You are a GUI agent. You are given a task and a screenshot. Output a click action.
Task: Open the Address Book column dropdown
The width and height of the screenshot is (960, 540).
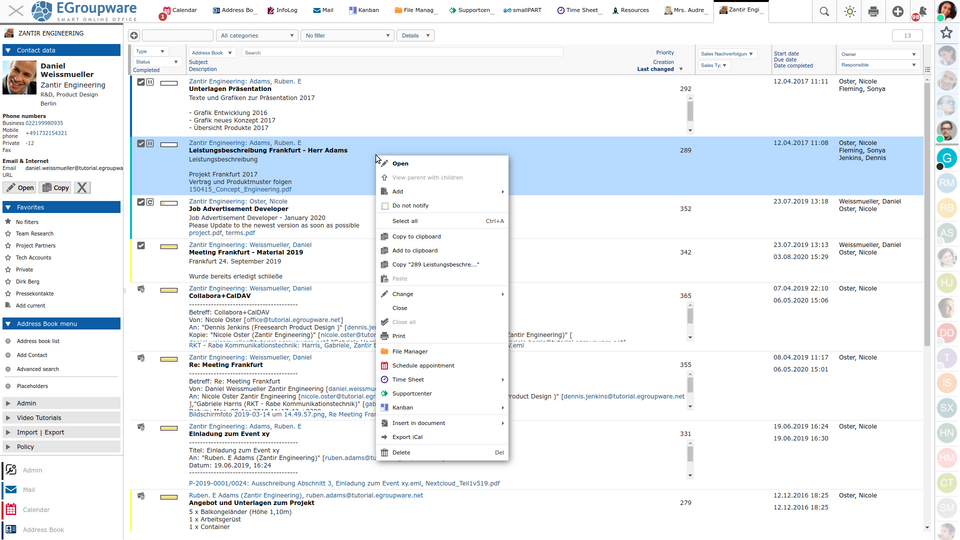[211, 53]
